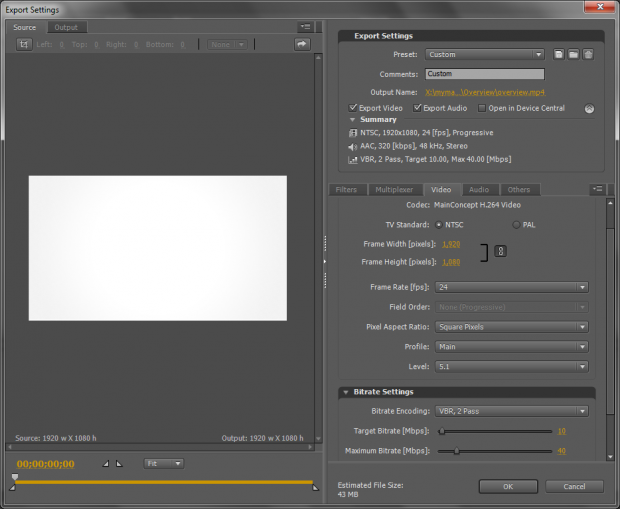This screenshot has height=509, width=620.
Task: Select the PAL TV standard radio button
Action: [x=516, y=224]
